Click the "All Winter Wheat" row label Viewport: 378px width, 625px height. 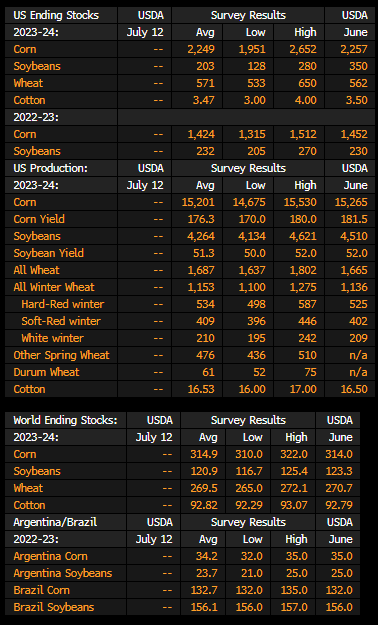tap(54, 287)
